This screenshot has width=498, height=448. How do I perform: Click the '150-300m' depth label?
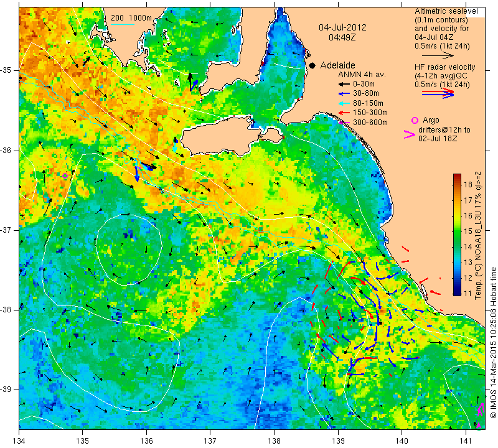(370, 113)
